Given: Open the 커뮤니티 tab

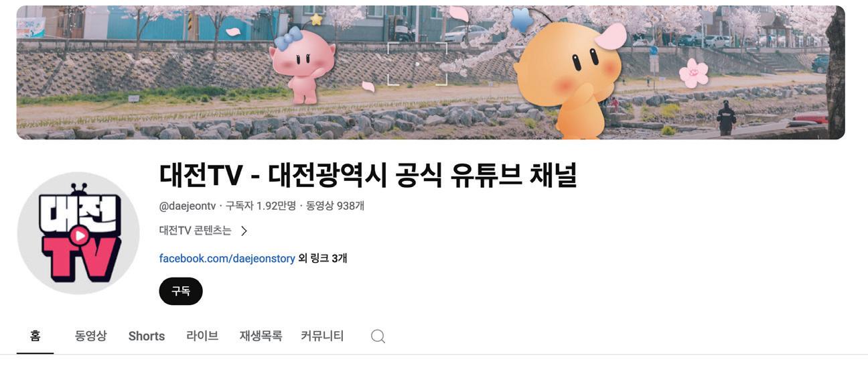Looking at the screenshot, I should (x=322, y=336).
